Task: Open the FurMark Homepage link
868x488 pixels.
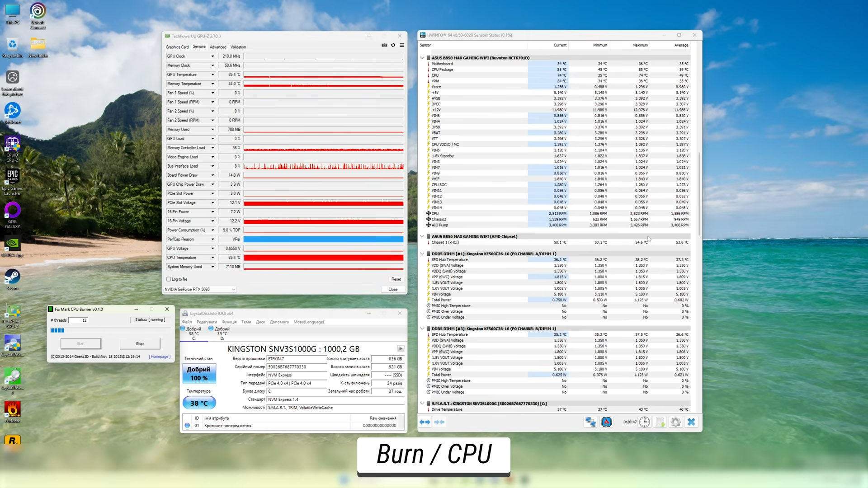Action: click(x=160, y=357)
